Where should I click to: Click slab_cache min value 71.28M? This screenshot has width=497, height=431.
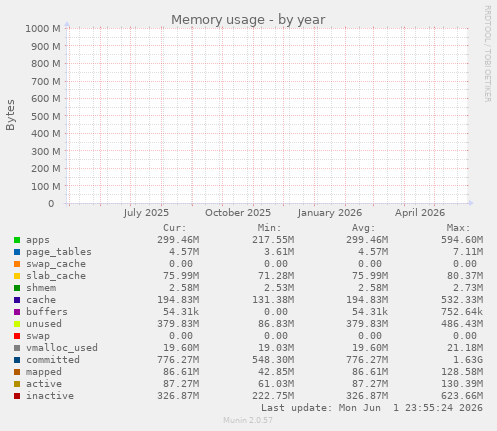click(276, 276)
